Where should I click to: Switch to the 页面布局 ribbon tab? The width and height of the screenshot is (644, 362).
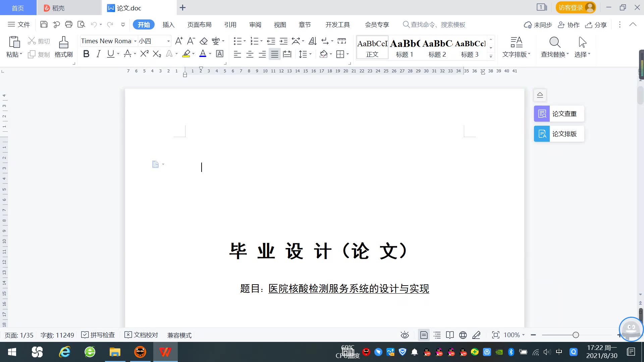click(199, 24)
